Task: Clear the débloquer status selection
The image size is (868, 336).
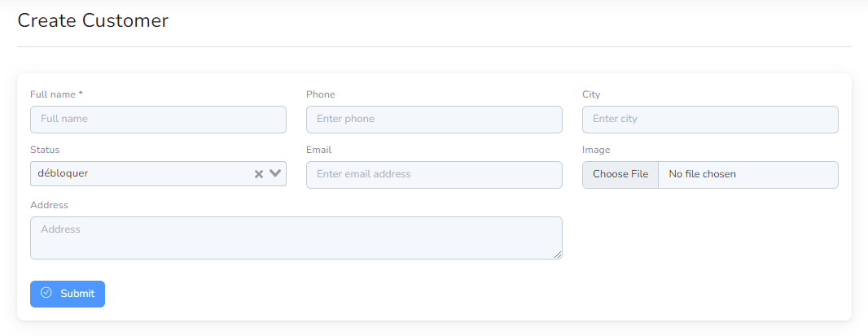Action: tap(258, 174)
